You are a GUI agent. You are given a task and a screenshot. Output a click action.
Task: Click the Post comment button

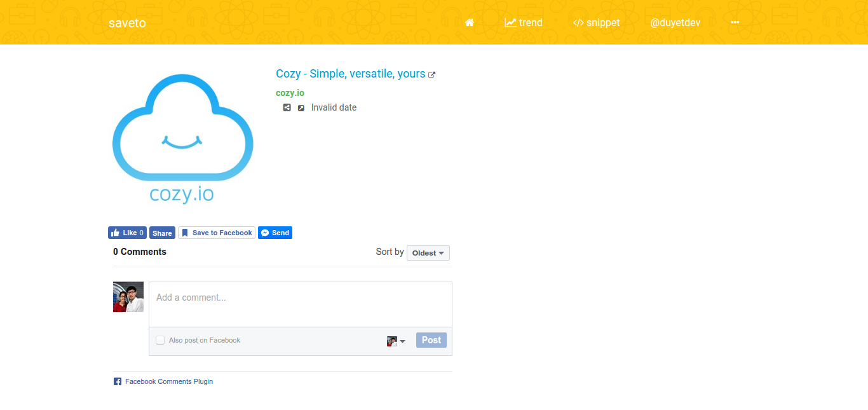click(431, 340)
